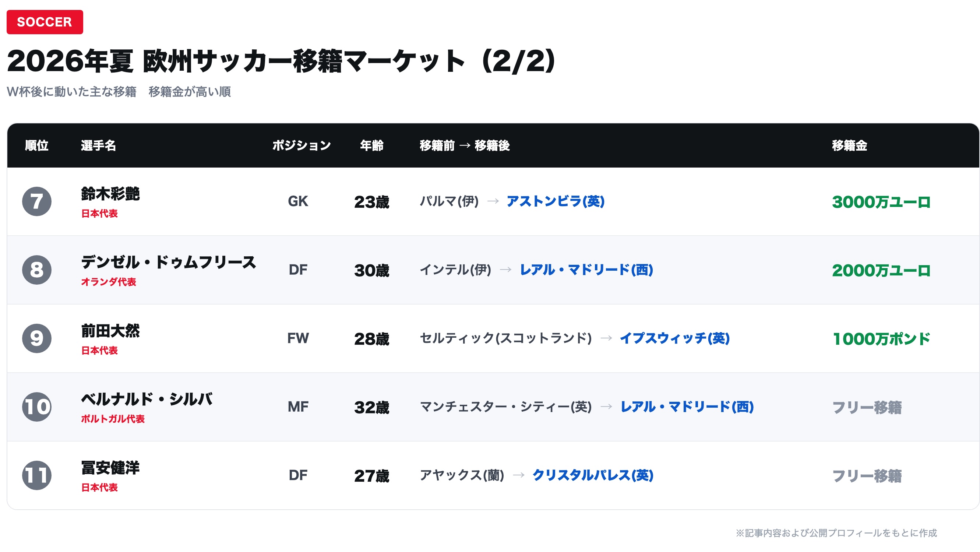This screenshot has height=552, width=980.
Task: Click the 1000万ポンド transfer fee
Action: 881,339
